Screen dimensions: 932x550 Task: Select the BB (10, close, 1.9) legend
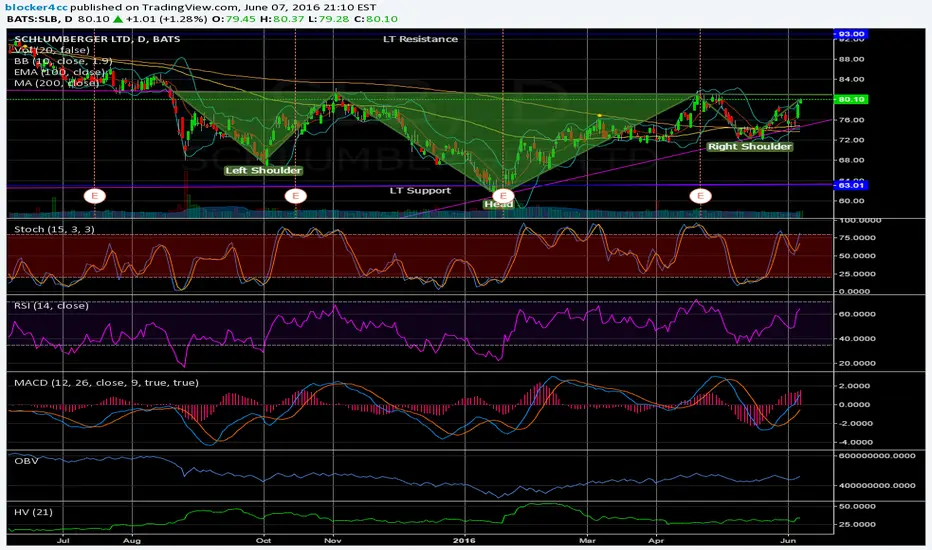63,61
